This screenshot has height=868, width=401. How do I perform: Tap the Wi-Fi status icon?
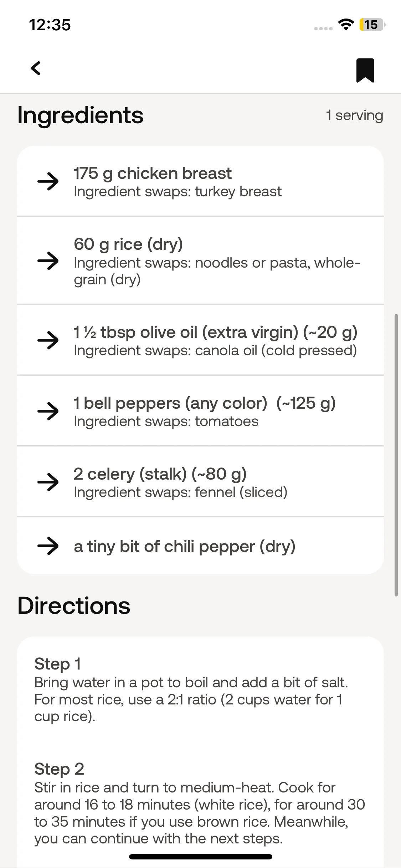(x=346, y=25)
